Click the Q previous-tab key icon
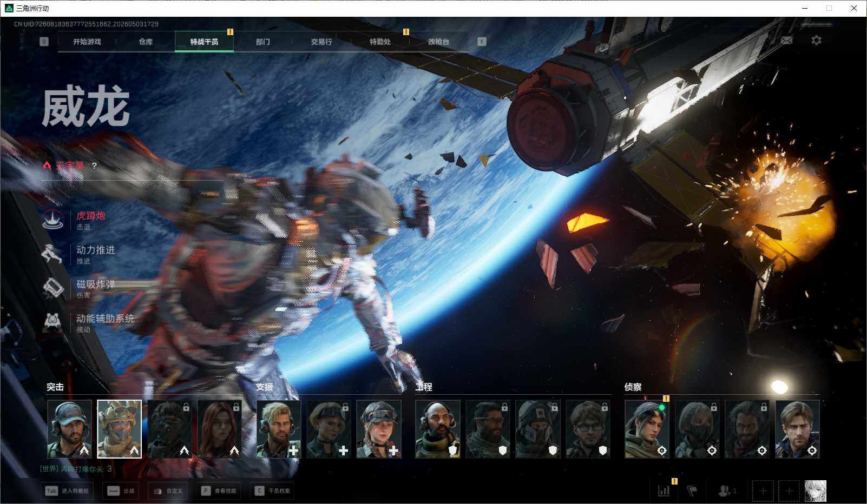 coord(44,42)
